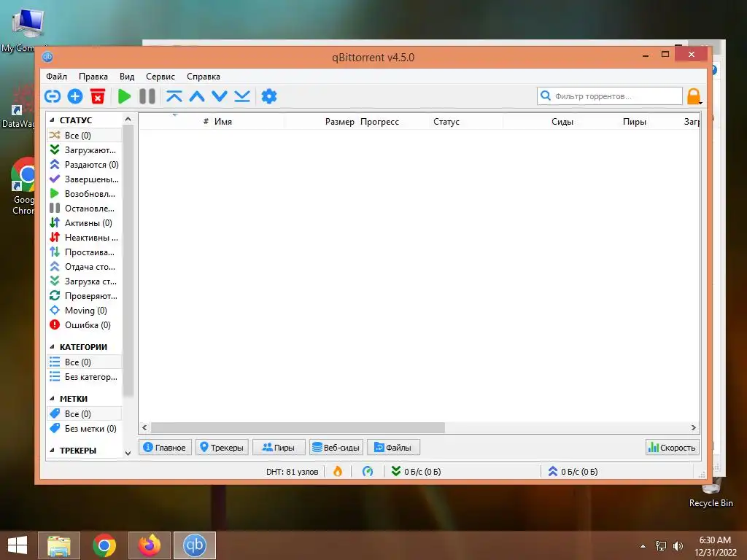Select the Ошибка (0) filter
This screenshot has width=747, height=560.
(85, 325)
